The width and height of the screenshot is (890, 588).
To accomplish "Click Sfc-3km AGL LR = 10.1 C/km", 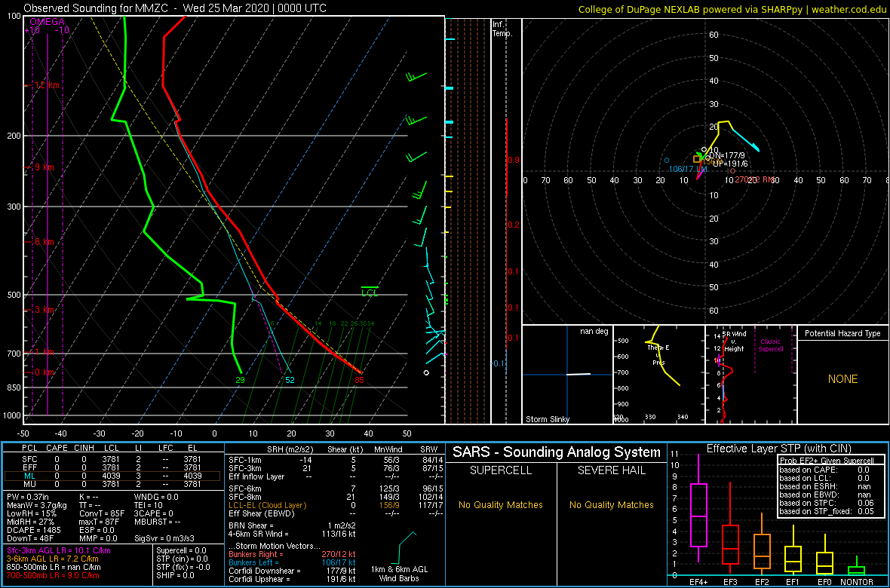I will [x=59, y=550].
